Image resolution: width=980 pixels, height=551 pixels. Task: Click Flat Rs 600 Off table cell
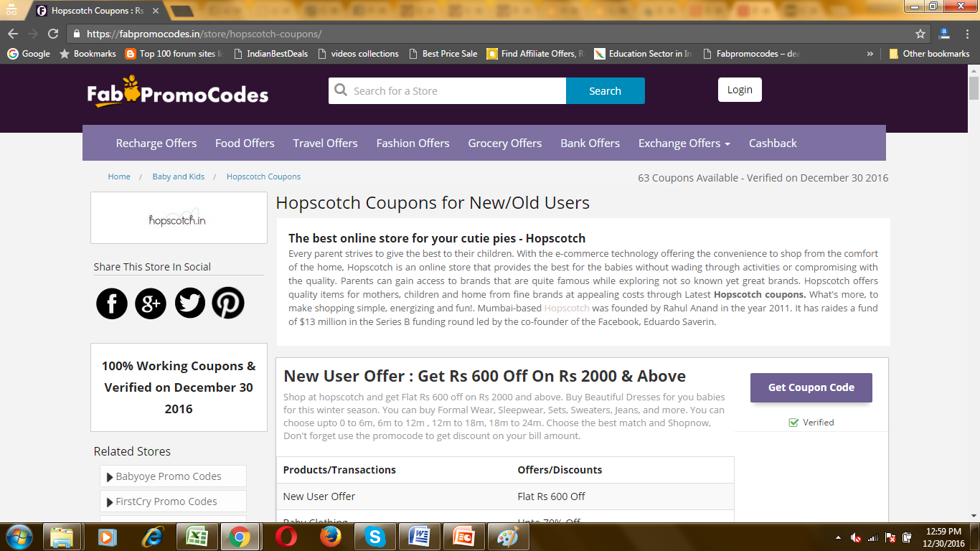551,496
